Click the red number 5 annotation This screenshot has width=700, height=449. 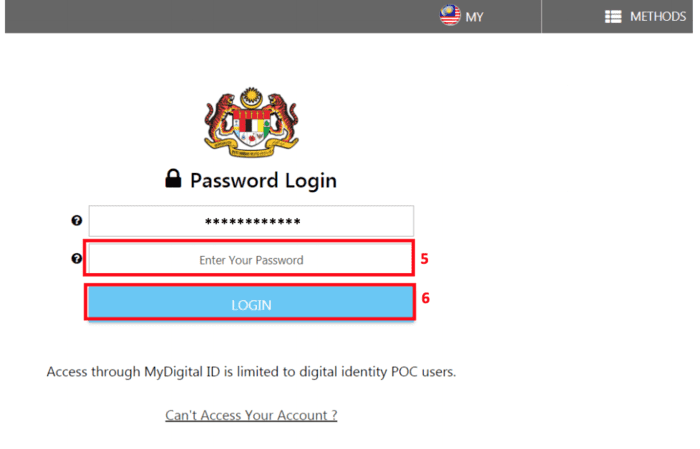424,259
